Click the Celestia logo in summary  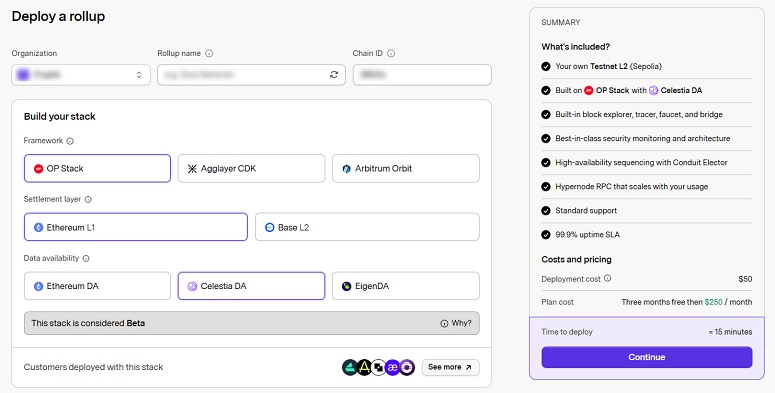tap(653, 90)
